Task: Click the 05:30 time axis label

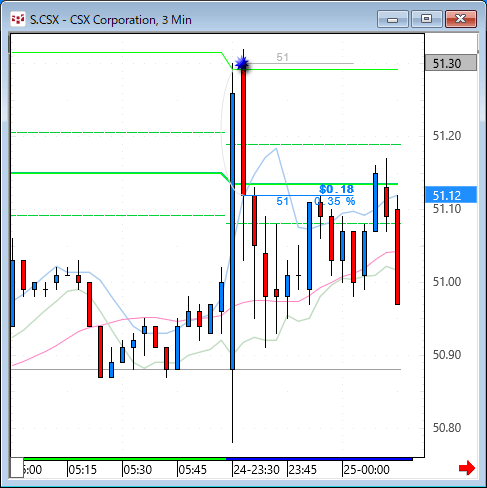Action: [x=138, y=470]
